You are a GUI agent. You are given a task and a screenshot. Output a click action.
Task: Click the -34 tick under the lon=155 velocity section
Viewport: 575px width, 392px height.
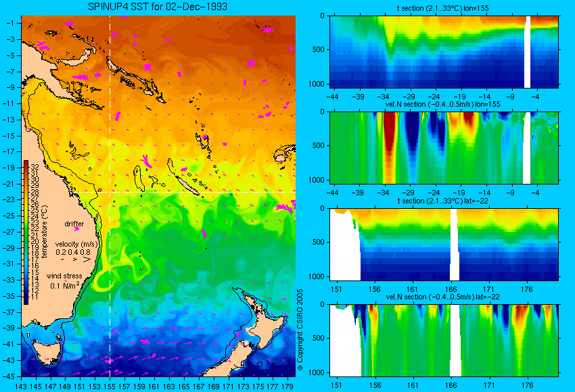coord(383,193)
